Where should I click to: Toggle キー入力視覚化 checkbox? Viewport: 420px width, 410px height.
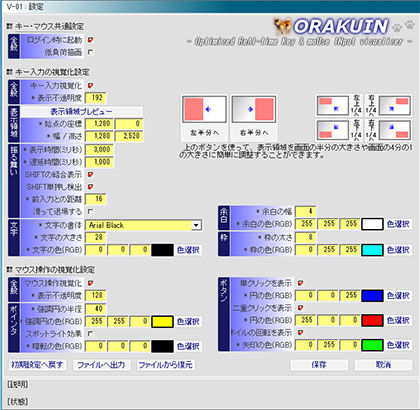(x=90, y=86)
